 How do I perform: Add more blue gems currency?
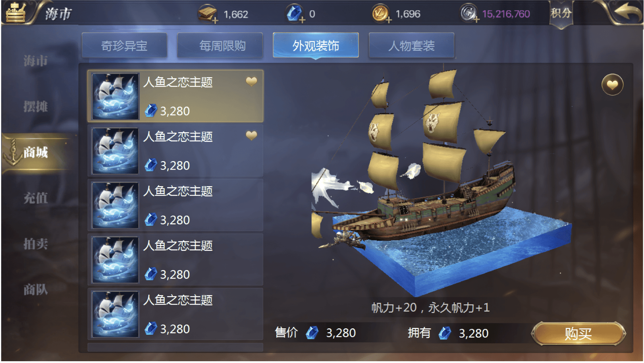302,20
